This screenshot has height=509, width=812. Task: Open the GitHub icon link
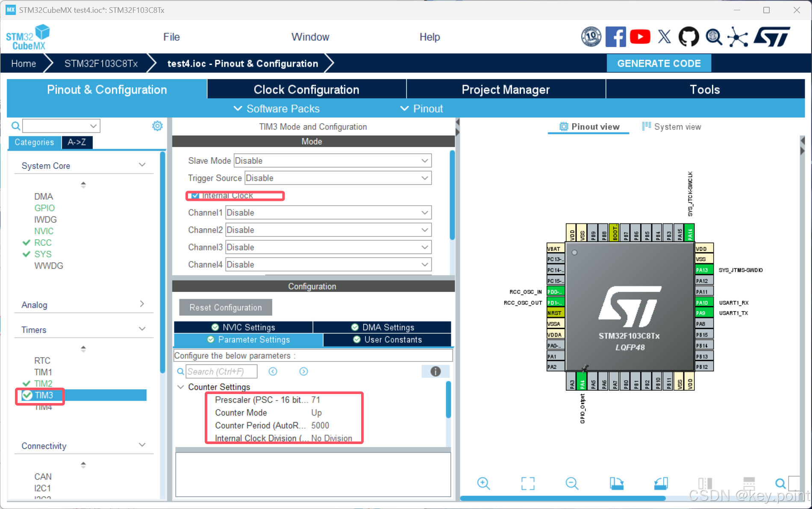pyautogui.click(x=688, y=37)
